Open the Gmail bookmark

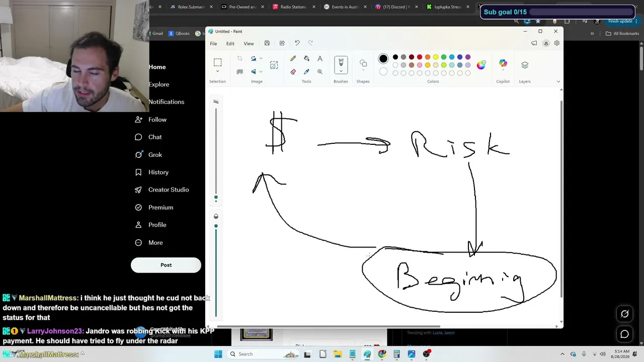pos(156,34)
